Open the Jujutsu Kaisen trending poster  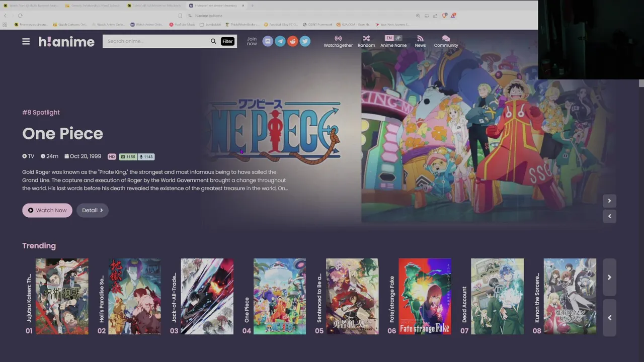coord(62,297)
